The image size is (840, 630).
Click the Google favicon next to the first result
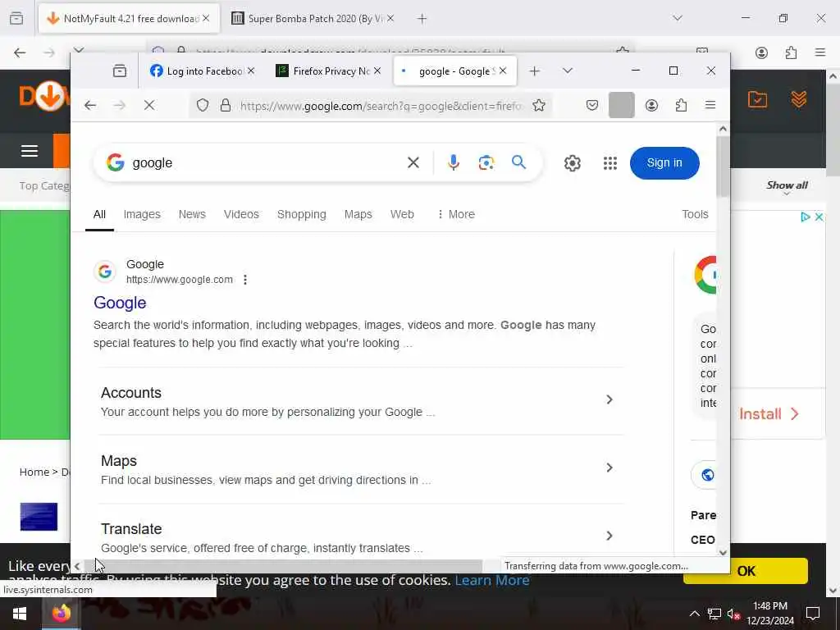pos(105,272)
